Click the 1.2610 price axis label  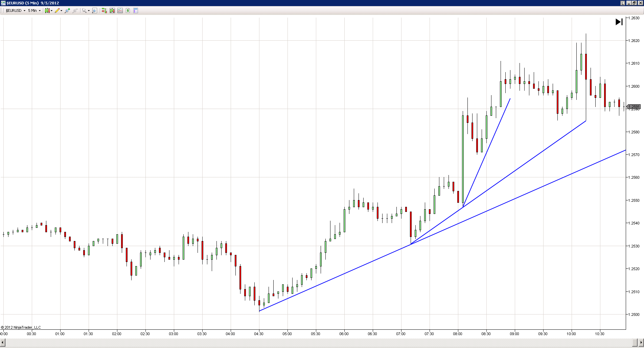(x=634, y=63)
